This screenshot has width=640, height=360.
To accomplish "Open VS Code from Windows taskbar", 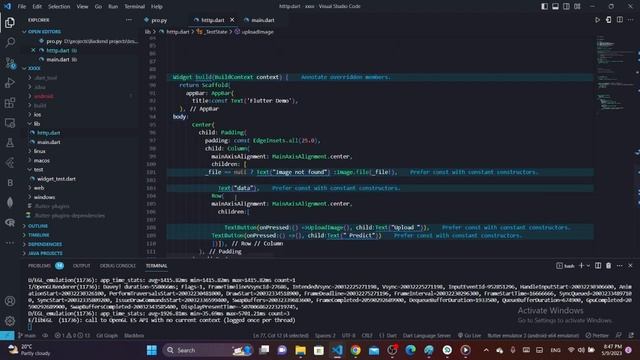I will [x=337, y=350].
